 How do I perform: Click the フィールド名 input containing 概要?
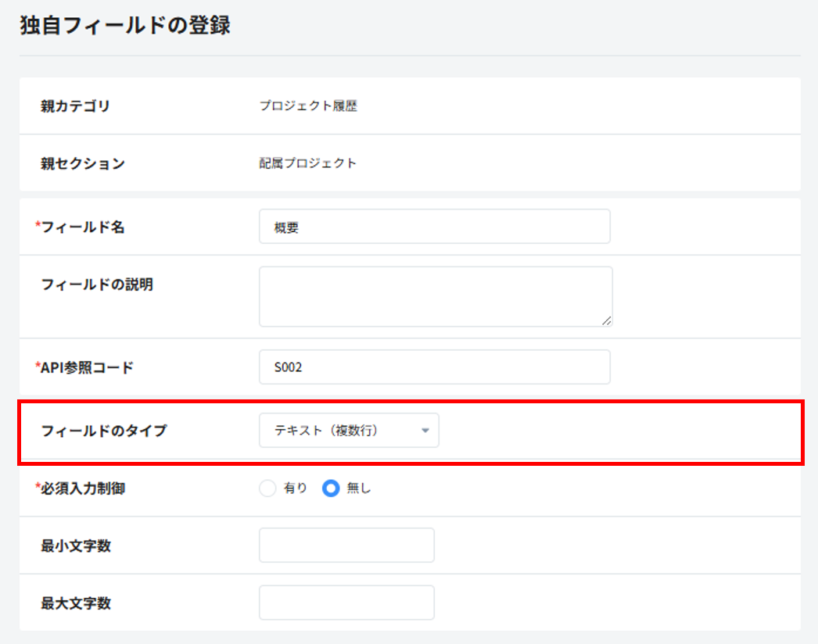coord(434,227)
